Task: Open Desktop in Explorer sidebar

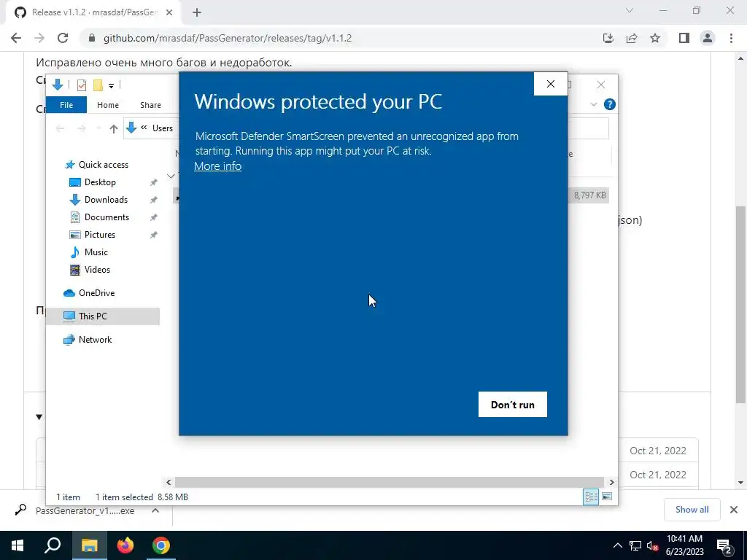Action: click(100, 182)
